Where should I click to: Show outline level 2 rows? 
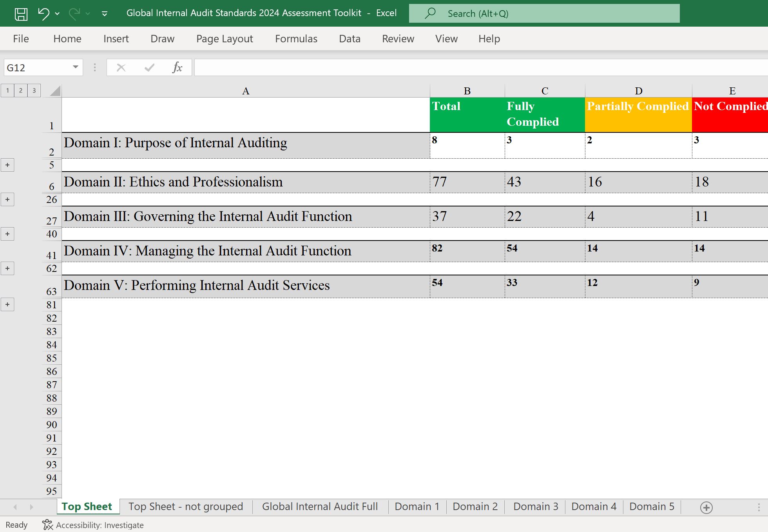coord(21,90)
